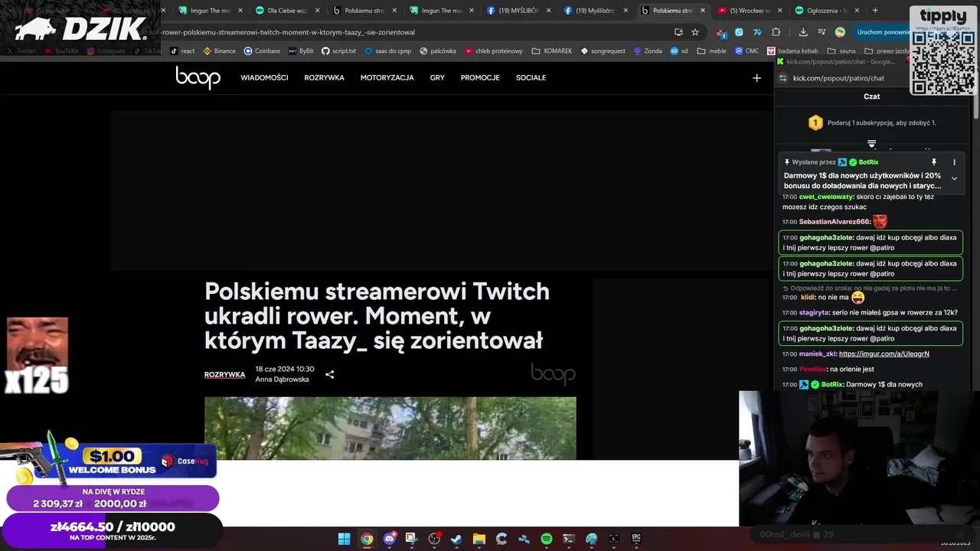Screen dimensions: 980x551
Task: Open Discord from the taskbar
Action: click(389, 539)
